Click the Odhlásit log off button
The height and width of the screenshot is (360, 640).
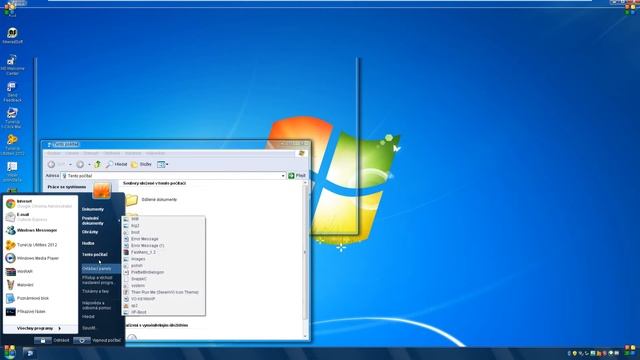(52, 340)
